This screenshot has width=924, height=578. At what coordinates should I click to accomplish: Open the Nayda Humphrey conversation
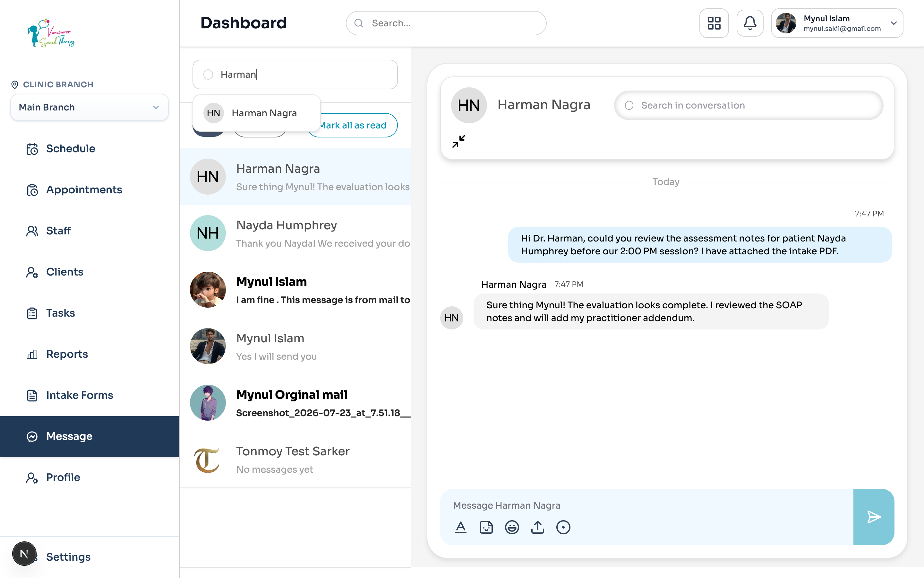[x=295, y=233]
